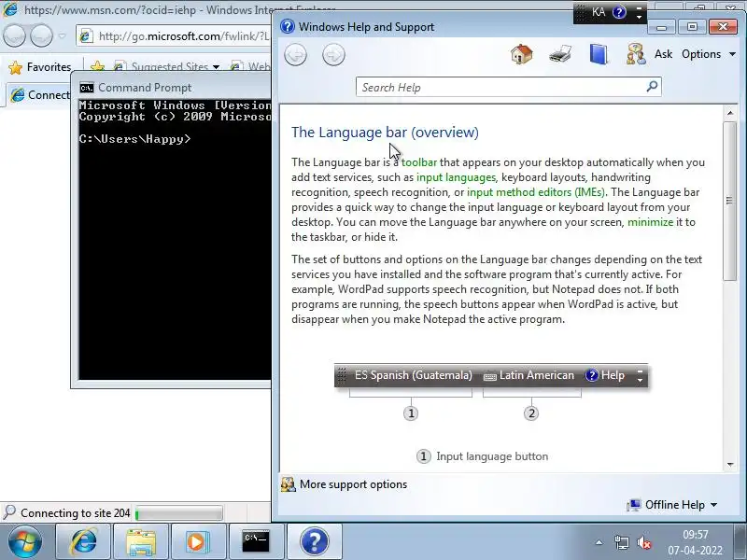Screen dimensions: 747x560
Task: Click Command Prompt title bar icon
Action: pos(87,88)
